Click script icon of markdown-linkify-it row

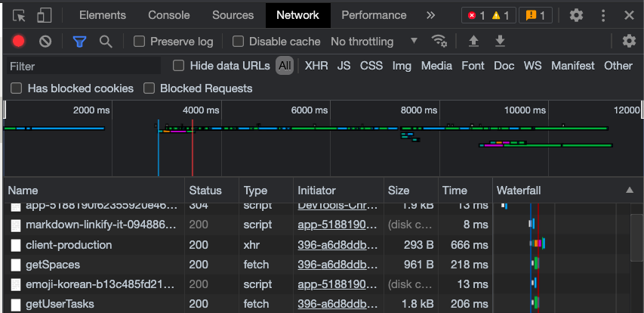click(x=16, y=225)
